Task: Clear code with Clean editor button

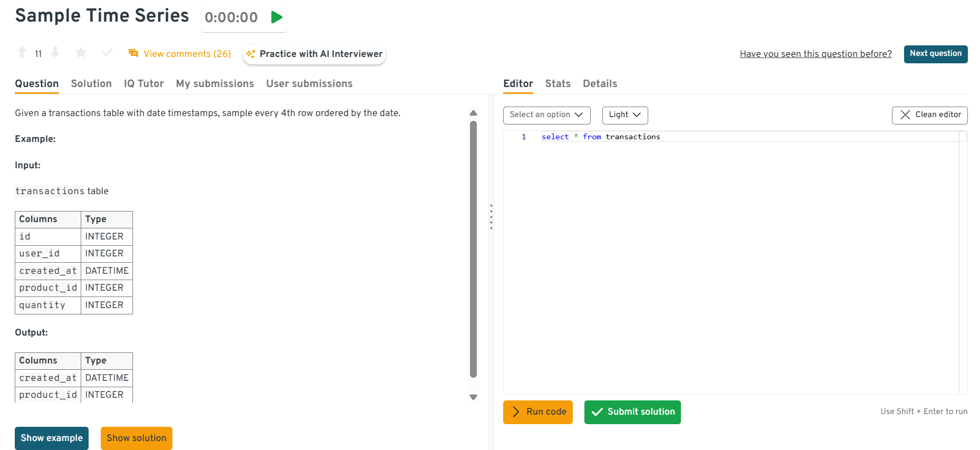Action: [x=929, y=115]
